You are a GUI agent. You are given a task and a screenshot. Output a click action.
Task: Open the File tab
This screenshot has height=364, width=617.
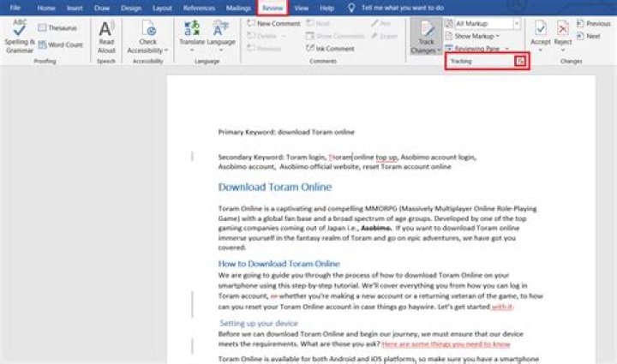(x=15, y=8)
